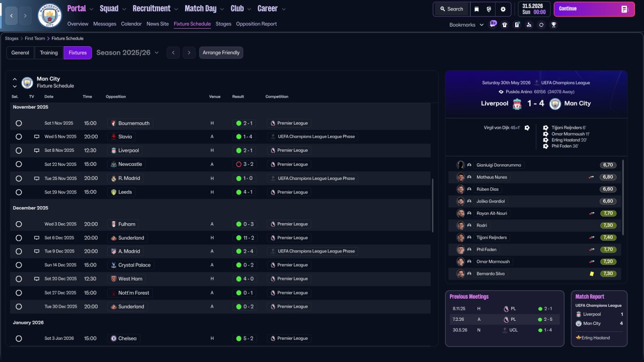Go forward using the navigation arrow
Screen dimensions: 644x362
click(x=26, y=16)
